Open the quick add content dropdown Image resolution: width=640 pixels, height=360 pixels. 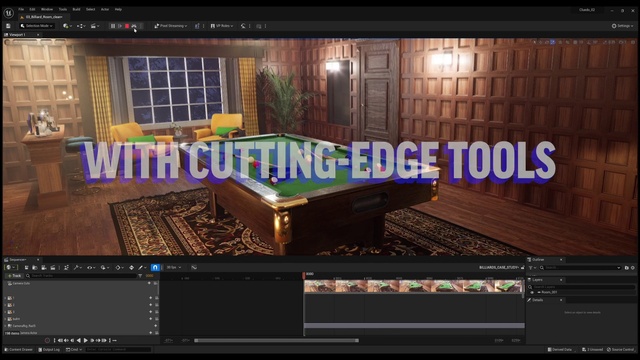pos(67,26)
